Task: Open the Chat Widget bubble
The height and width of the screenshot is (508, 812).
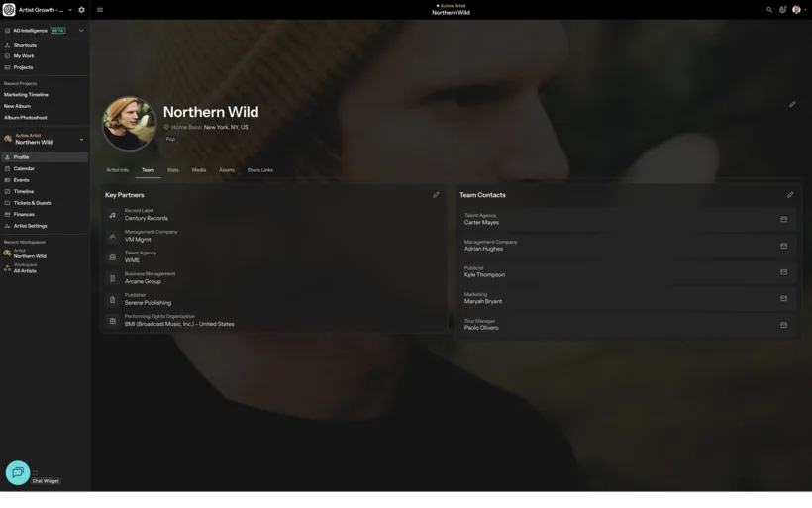Action: click(18, 472)
